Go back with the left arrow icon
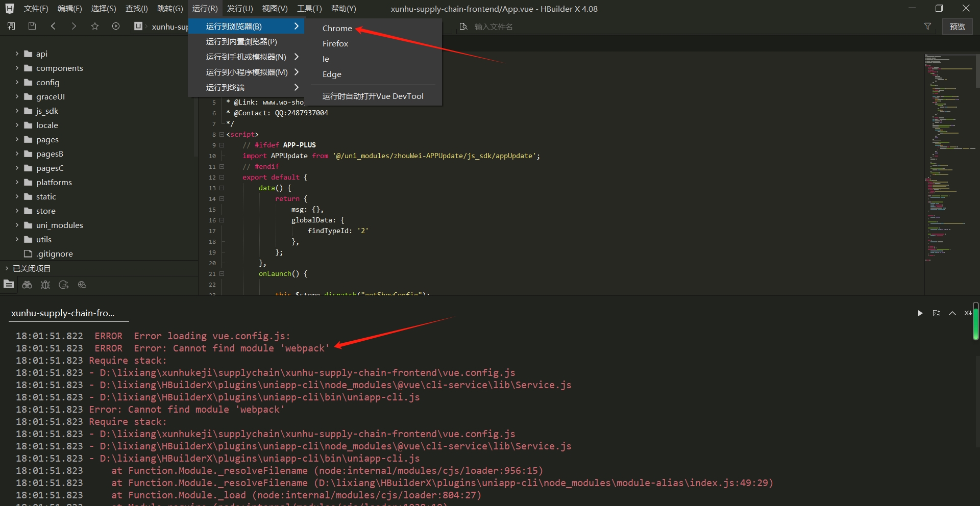The width and height of the screenshot is (980, 506). click(53, 26)
